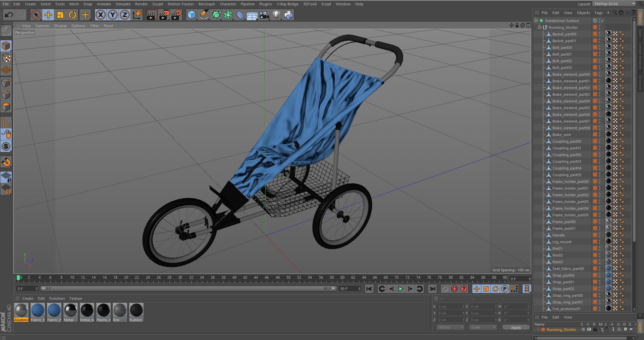Click Render View clapperboard icon
This screenshot has height=340, width=644.
click(152, 15)
